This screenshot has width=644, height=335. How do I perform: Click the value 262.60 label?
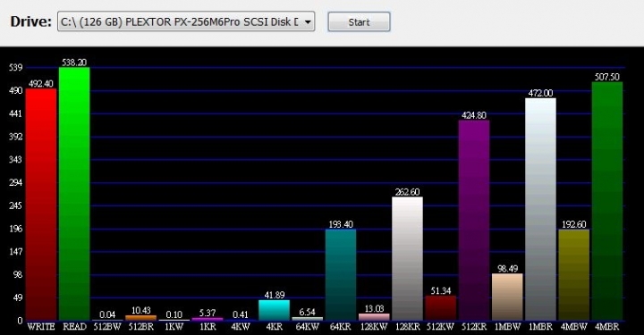[408, 192]
